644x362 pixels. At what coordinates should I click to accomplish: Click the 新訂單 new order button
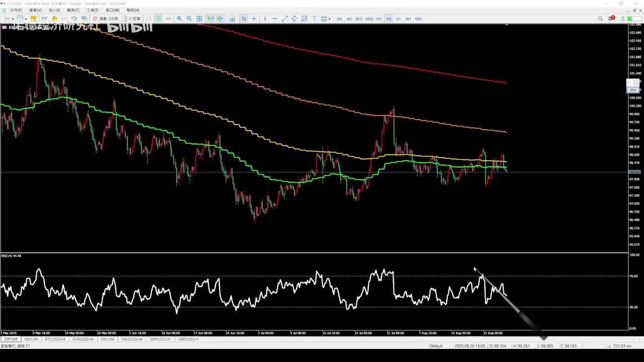click(133, 19)
